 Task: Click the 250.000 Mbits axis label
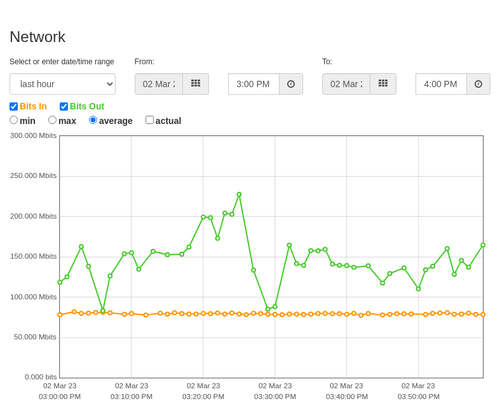tap(33, 176)
